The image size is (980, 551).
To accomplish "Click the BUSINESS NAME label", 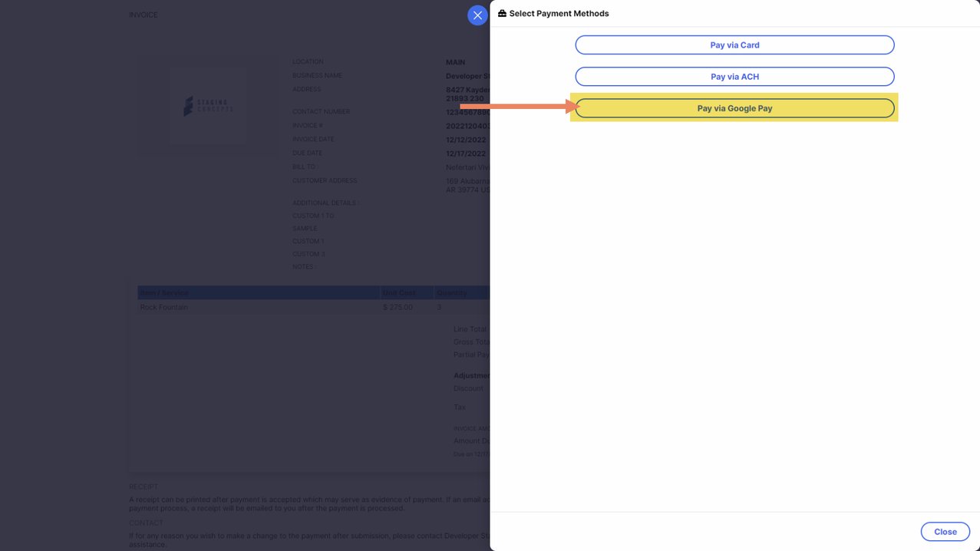I will 317,75.
